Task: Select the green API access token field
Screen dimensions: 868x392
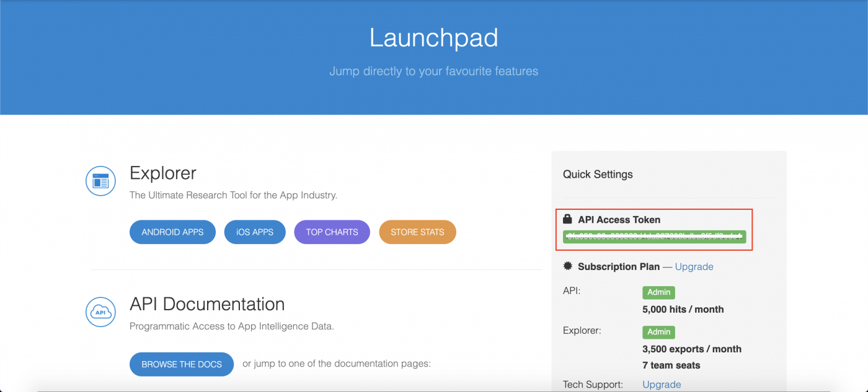Action: pyautogui.click(x=655, y=237)
